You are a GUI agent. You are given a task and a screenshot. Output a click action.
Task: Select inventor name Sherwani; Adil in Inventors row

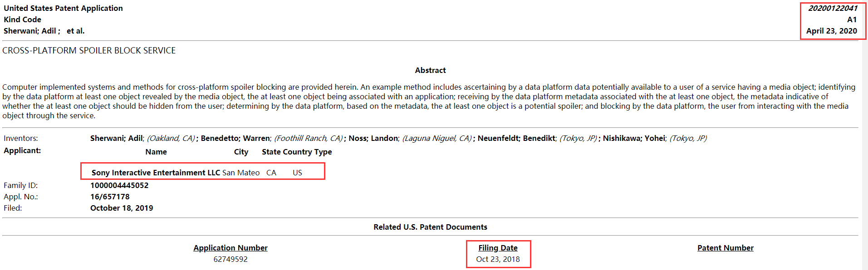pos(116,138)
